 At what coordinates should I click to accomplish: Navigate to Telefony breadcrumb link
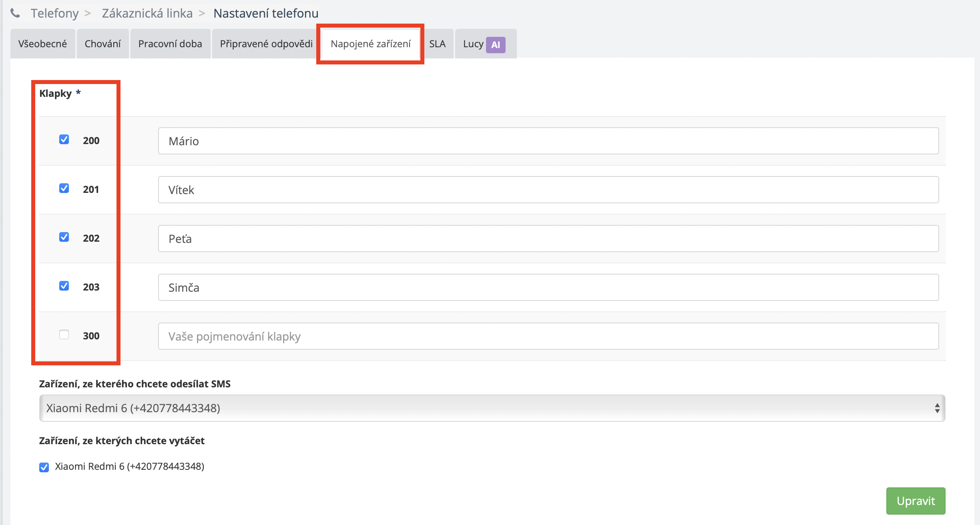(x=55, y=14)
